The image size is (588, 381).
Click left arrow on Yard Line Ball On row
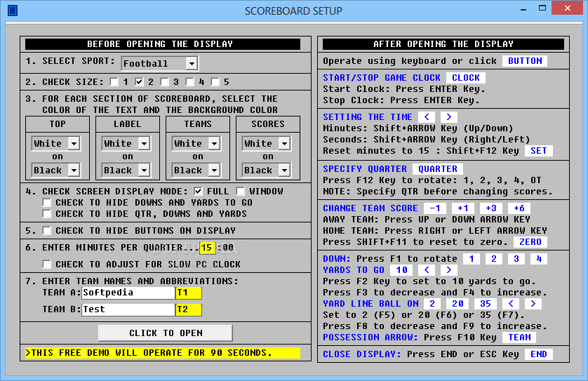pos(511,304)
